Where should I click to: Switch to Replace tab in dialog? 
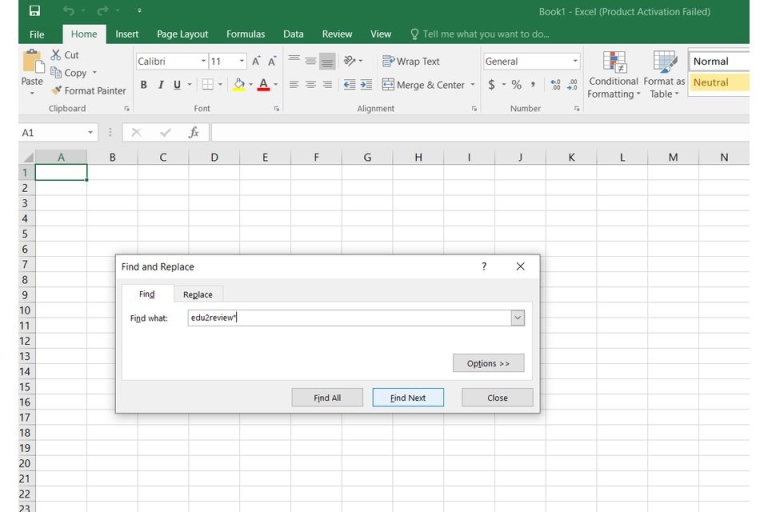coord(198,294)
